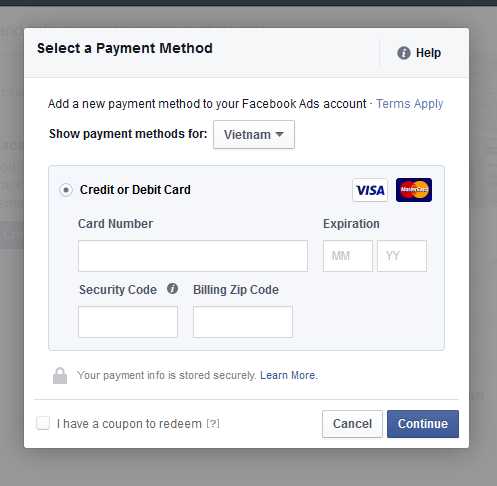Open Help via the info icon
Screen dimensions: 497x486
coord(404,53)
